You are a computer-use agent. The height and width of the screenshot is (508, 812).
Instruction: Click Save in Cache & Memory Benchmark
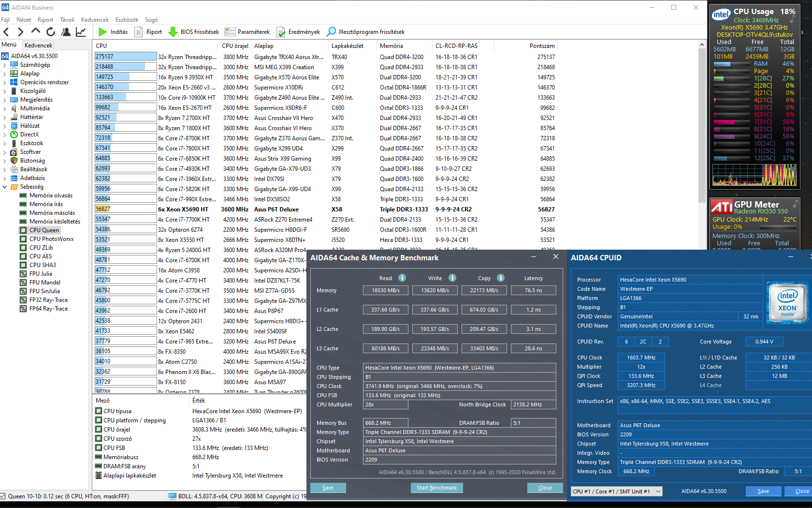click(x=328, y=488)
